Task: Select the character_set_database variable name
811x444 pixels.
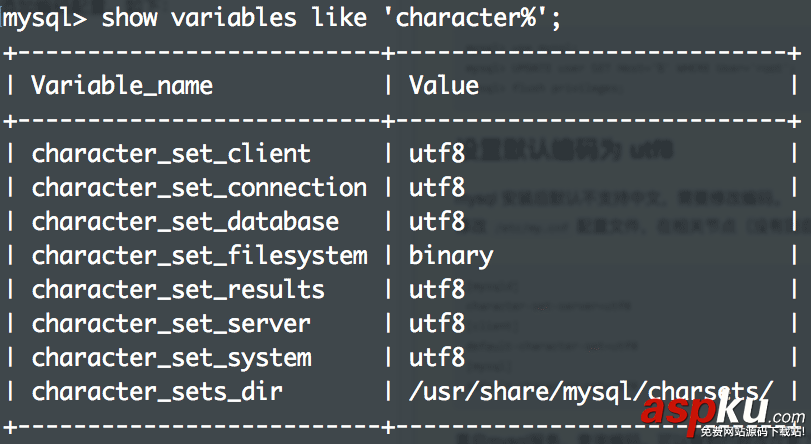Action: click(185, 222)
